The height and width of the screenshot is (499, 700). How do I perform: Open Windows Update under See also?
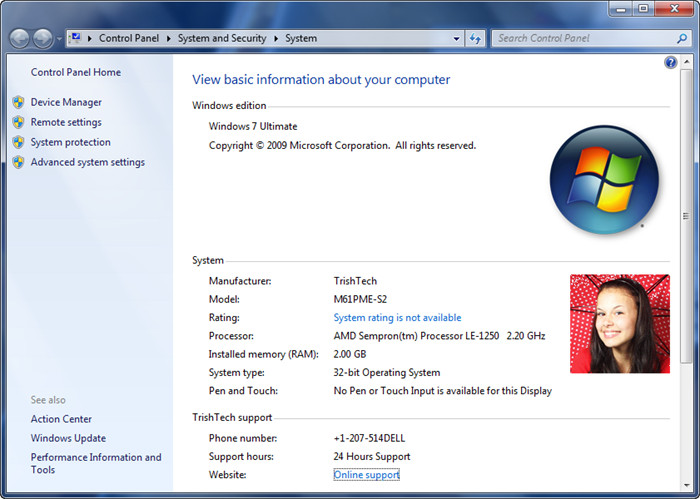(68, 438)
